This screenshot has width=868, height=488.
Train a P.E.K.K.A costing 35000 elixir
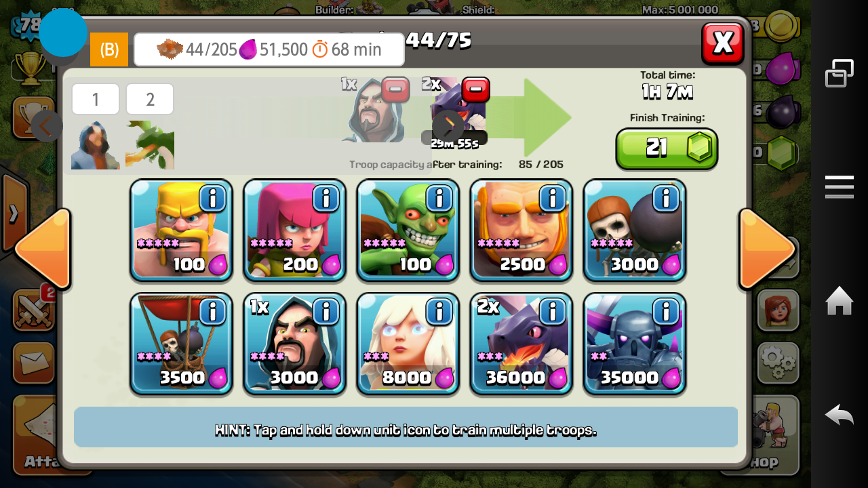634,344
